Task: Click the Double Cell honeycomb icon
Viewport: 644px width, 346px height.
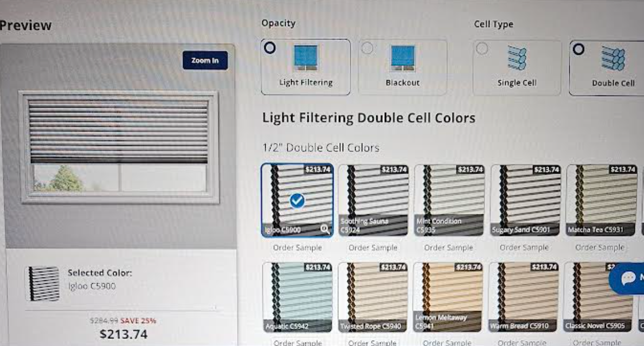Action: tap(613, 59)
